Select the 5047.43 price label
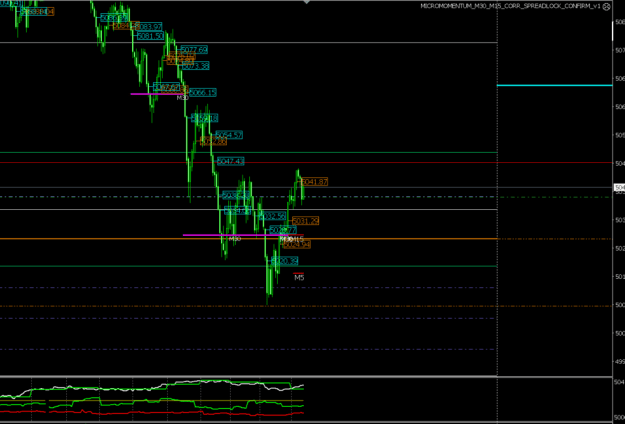Image resolution: width=625 pixels, height=424 pixels. click(x=231, y=161)
